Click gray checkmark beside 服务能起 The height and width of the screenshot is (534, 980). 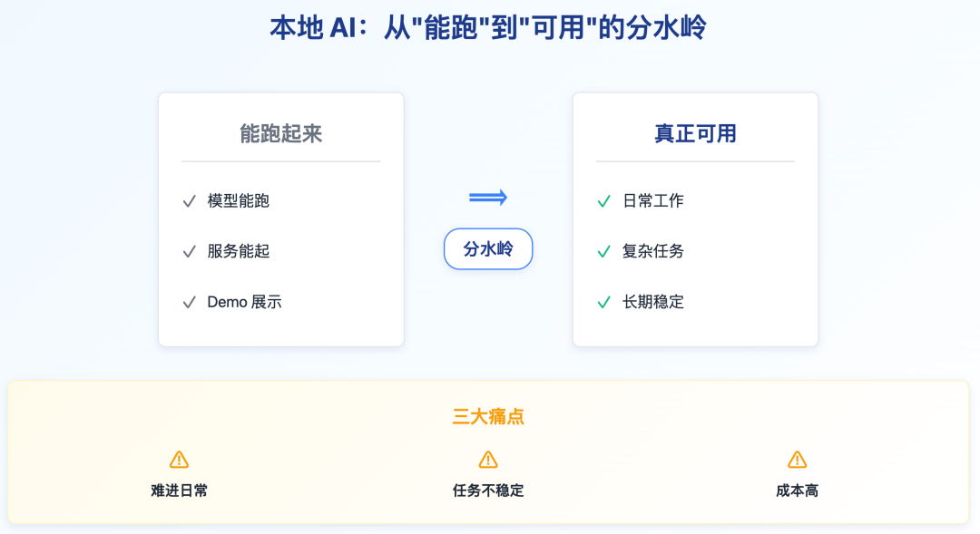coord(190,252)
